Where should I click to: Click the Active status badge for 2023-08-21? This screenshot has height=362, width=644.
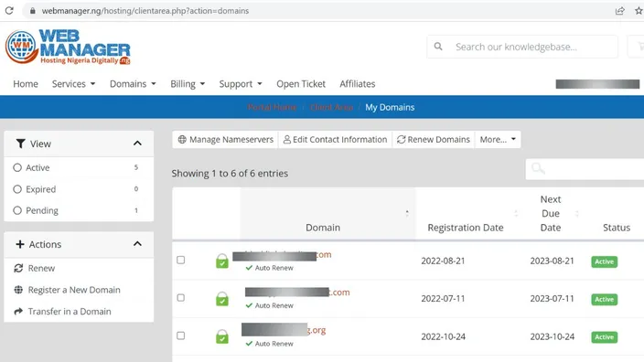[x=604, y=261]
